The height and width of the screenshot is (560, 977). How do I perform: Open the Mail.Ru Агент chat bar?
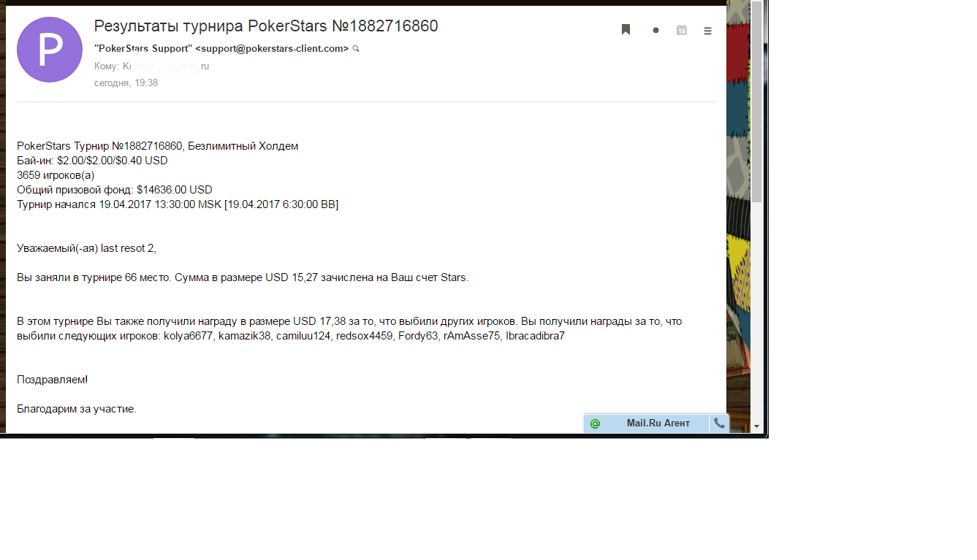point(658,423)
